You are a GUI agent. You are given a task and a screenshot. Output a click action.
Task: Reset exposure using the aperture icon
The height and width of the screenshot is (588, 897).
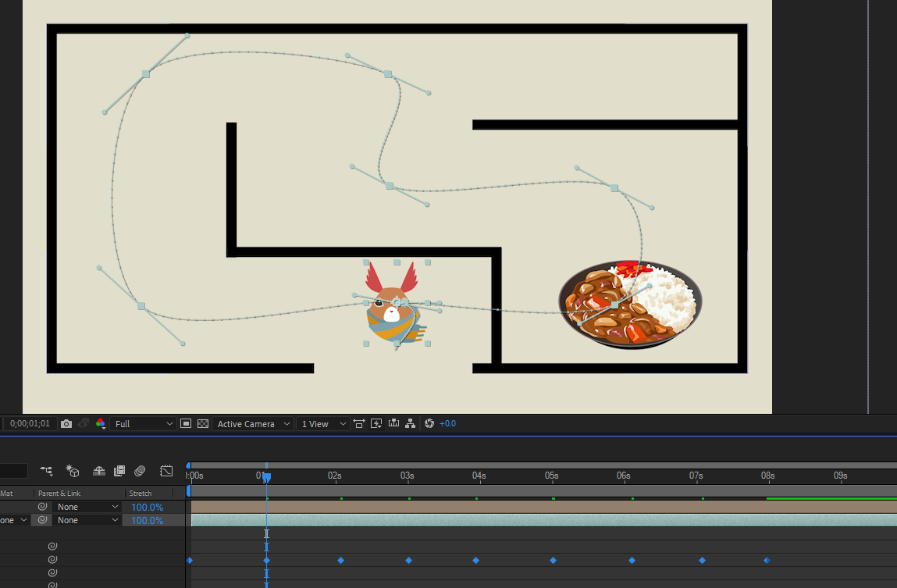pyautogui.click(x=429, y=424)
